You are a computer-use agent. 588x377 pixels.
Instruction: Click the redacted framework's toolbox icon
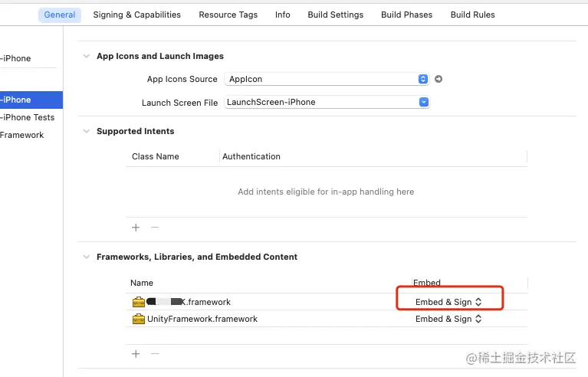139,302
